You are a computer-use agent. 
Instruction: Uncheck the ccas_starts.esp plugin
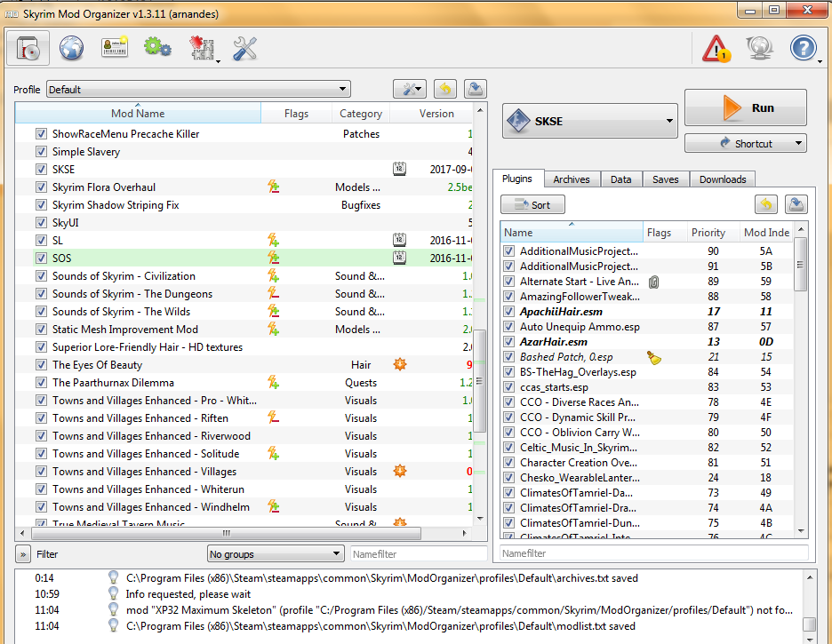(508, 387)
